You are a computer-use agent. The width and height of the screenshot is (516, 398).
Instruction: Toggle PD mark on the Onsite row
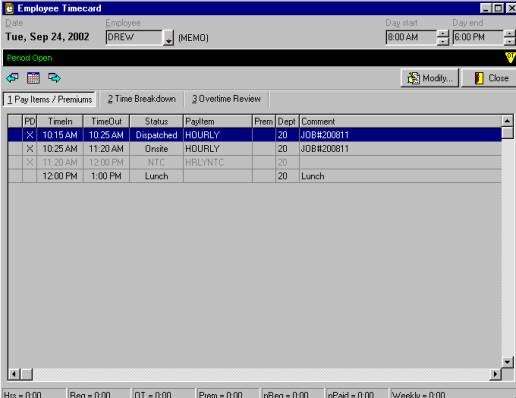click(x=30, y=149)
